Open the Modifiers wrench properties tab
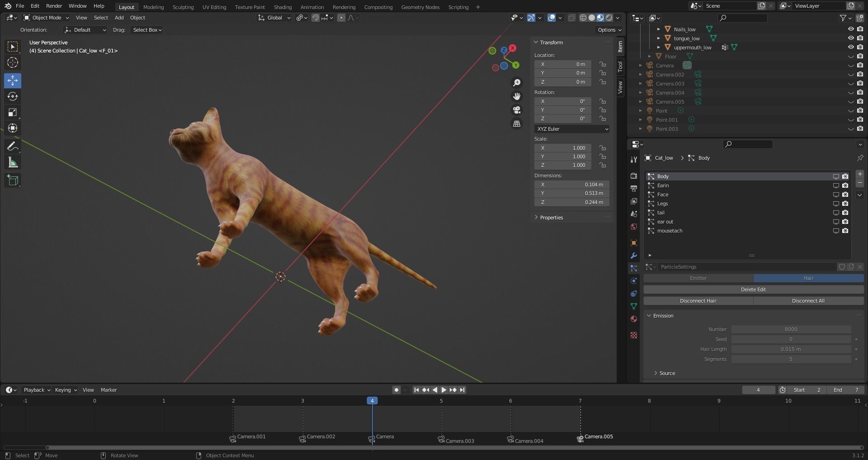 [x=634, y=256]
